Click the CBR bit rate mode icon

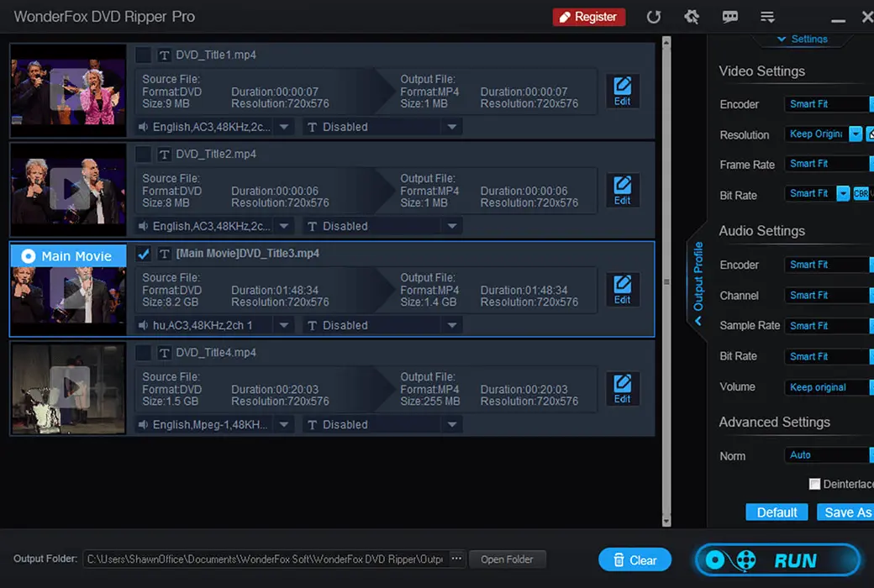click(x=861, y=193)
